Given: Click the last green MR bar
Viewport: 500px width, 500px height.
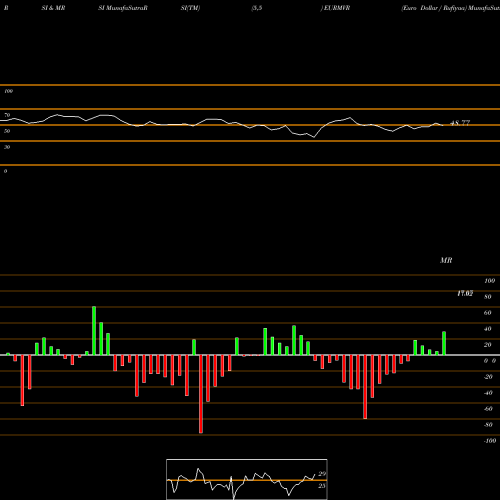Looking at the screenshot, I should [444, 343].
